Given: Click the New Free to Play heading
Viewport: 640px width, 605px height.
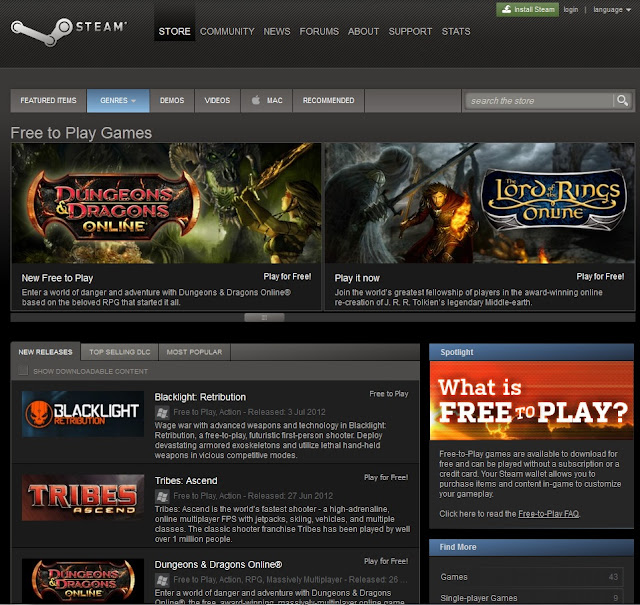Looking at the screenshot, I should (57, 278).
